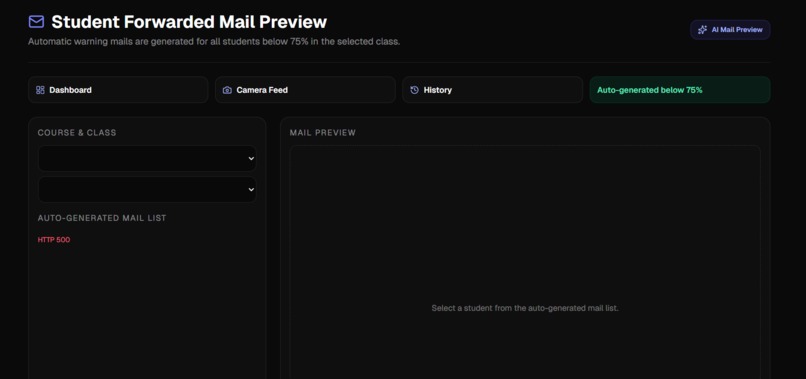Click the AUTO-GENERATED MAIL LIST label

pyautogui.click(x=102, y=218)
